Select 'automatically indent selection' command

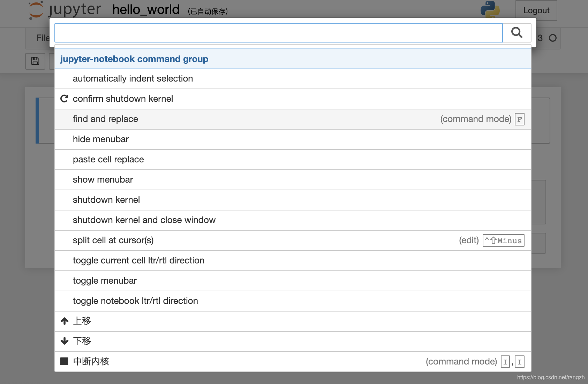pyautogui.click(x=293, y=79)
